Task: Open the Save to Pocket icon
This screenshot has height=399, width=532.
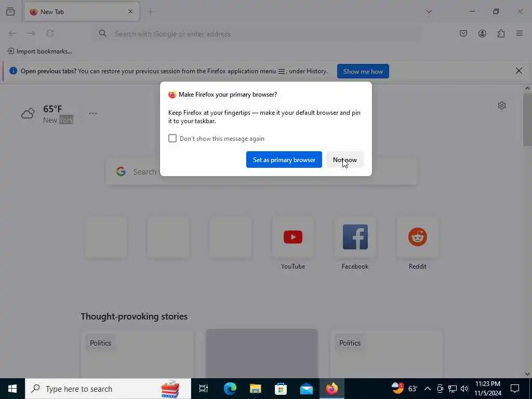Action: (x=463, y=33)
